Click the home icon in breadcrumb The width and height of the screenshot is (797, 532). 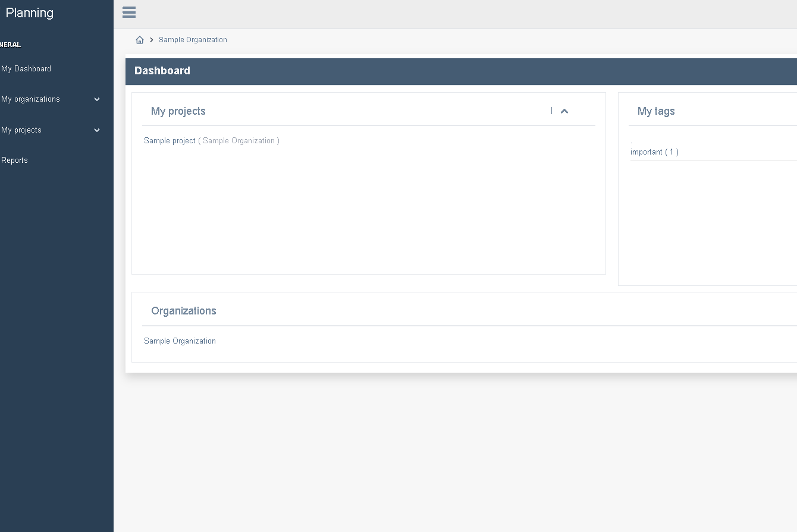click(x=140, y=40)
